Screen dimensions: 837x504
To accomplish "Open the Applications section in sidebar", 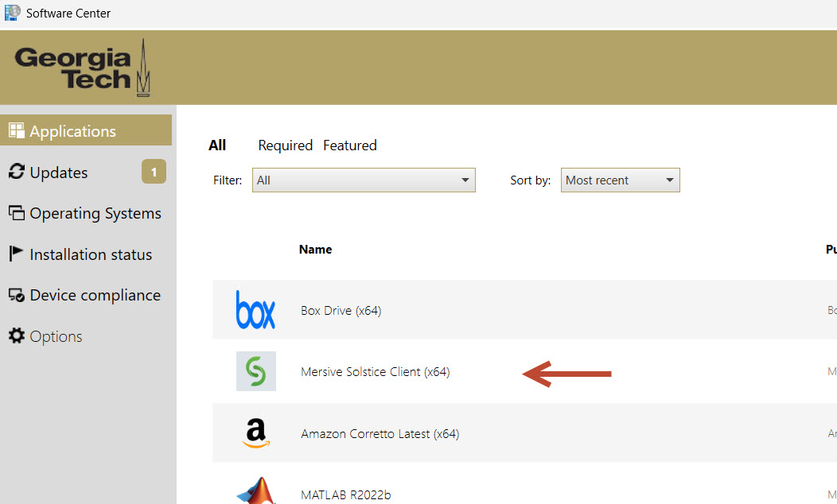I will coord(86,130).
